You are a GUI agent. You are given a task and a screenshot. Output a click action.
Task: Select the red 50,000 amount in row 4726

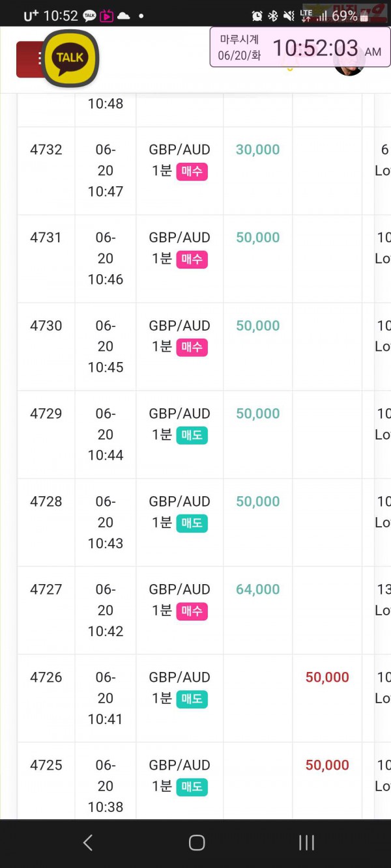327,677
